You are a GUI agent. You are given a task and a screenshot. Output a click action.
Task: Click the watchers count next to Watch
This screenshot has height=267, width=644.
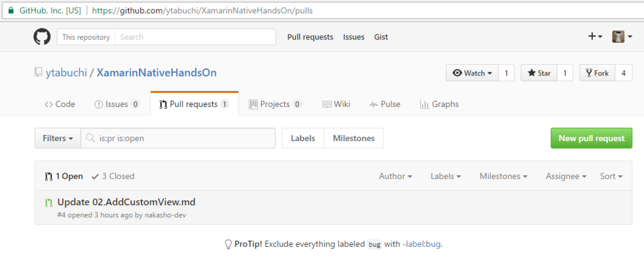(506, 73)
